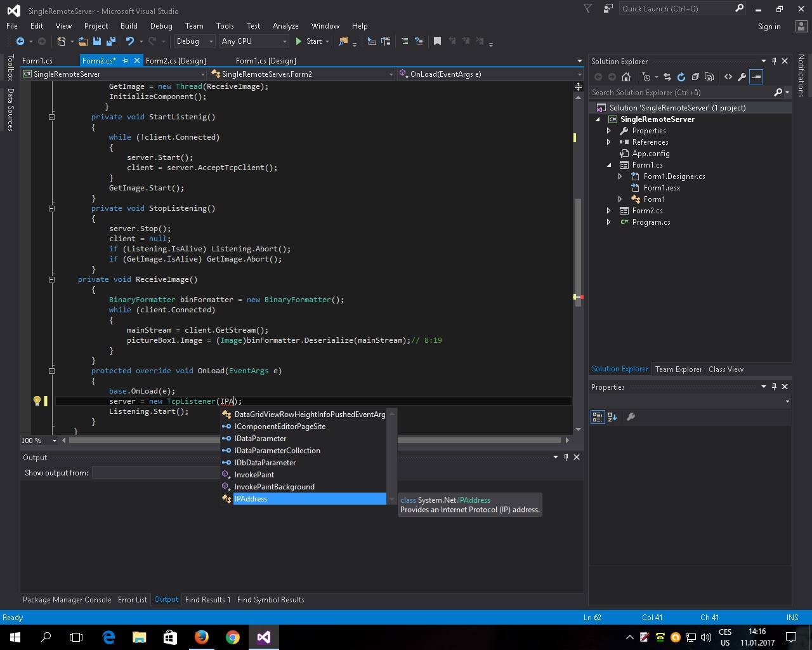Expand the Program.cs tree node

pyautogui.click(x=609, y=222)
